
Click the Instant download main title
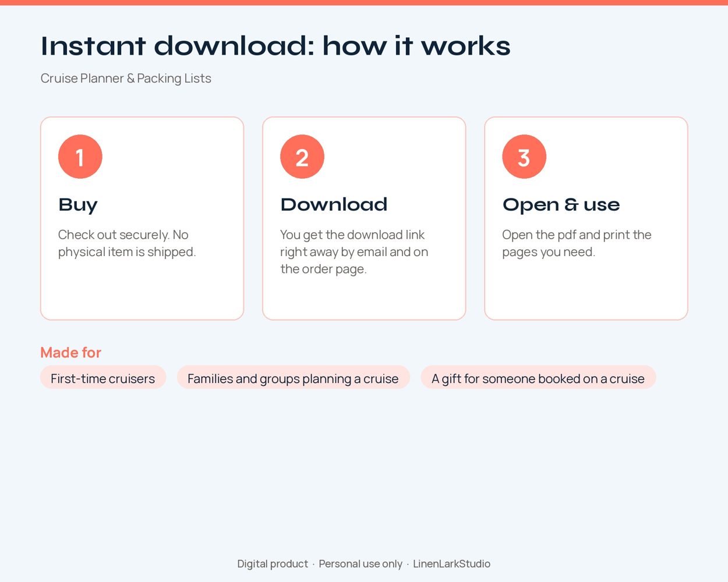(275, 46)
